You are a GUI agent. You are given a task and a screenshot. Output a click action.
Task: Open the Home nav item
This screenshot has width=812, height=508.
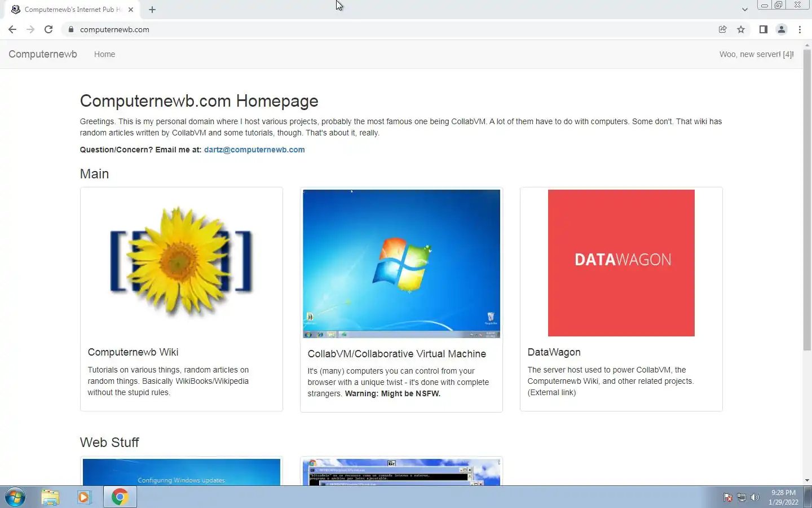coord(104,54)
